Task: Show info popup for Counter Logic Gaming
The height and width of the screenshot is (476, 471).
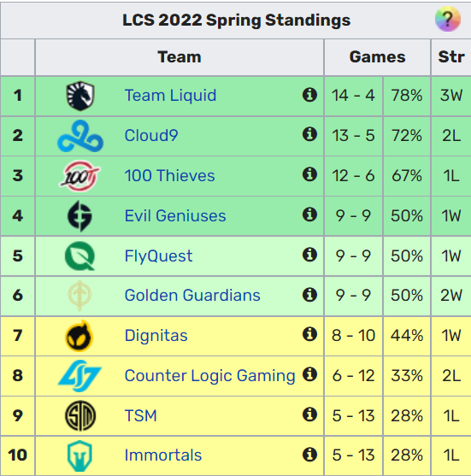Action: click(x=309, y=374)
